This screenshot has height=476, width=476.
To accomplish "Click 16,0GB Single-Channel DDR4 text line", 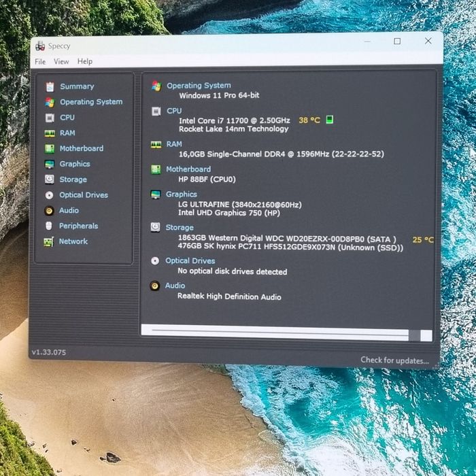I will click(281, 154).
